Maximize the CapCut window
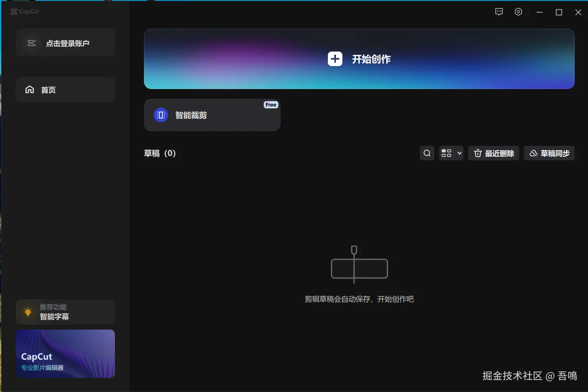 point(559,12)
